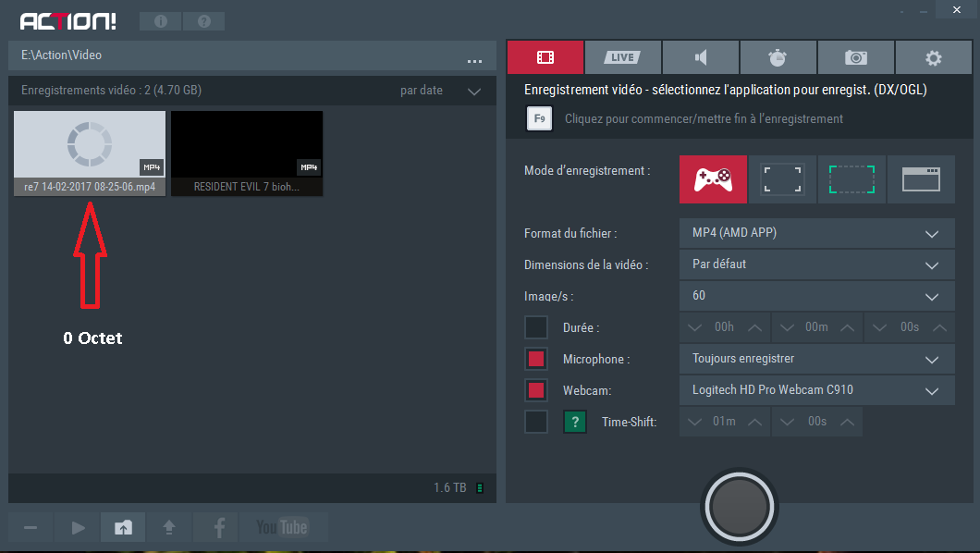Open the info icon beside the Action! logo

161,21
